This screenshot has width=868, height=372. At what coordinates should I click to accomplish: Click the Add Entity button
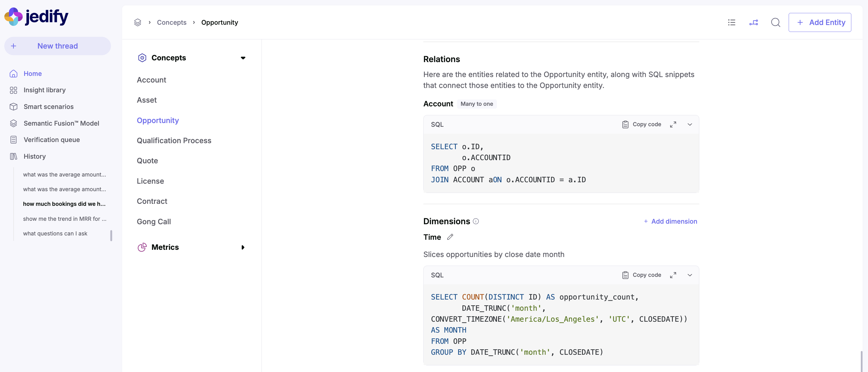coord(819,22)
